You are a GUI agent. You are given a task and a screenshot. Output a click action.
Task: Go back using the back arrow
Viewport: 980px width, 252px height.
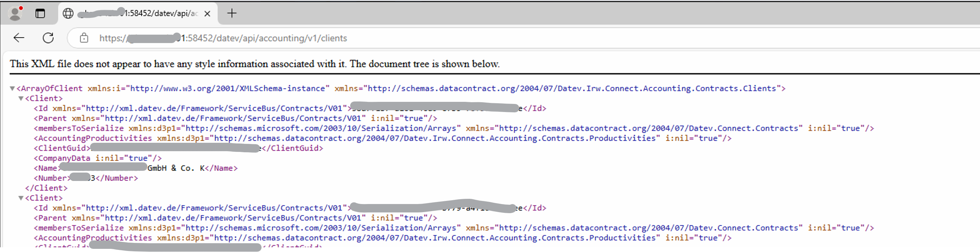tap(19, 38)
